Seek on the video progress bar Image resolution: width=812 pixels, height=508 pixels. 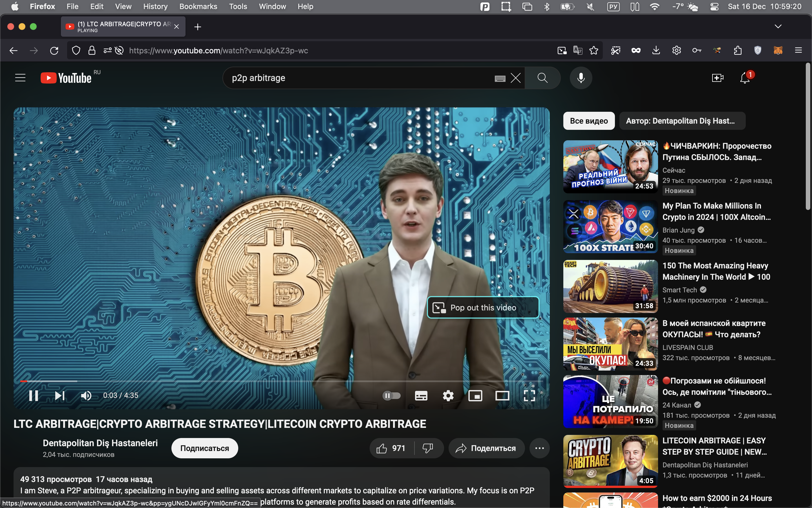click(281, 381)
